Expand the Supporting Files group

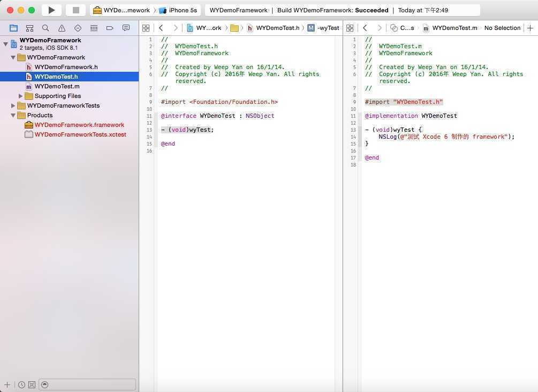click(20, 96)
